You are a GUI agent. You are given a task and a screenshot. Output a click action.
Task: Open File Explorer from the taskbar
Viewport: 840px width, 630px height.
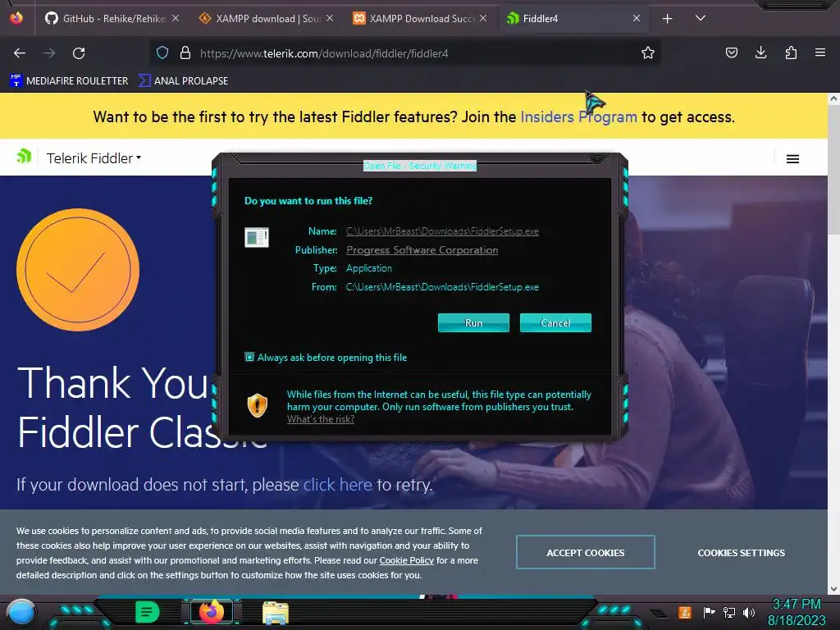[276, 613]
